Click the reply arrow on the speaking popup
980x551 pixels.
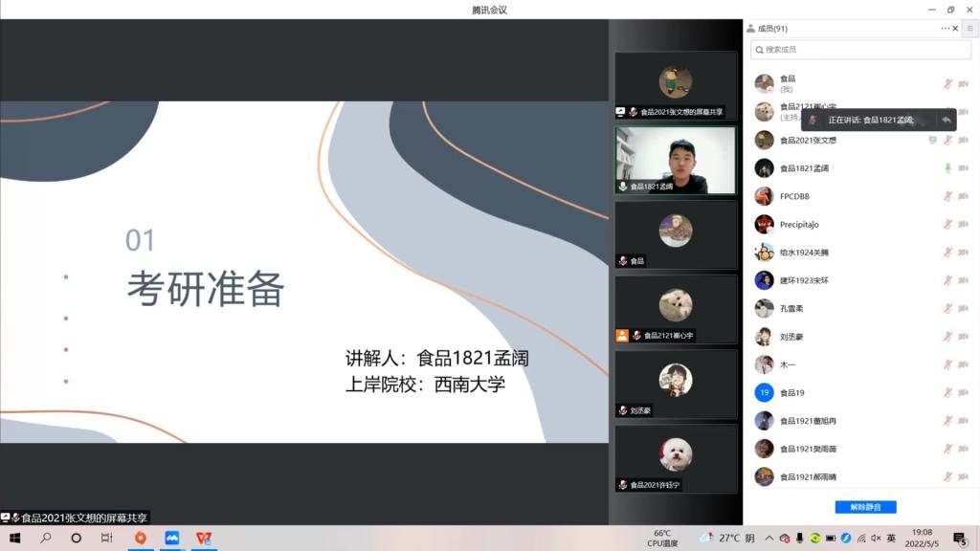(947, 120)
